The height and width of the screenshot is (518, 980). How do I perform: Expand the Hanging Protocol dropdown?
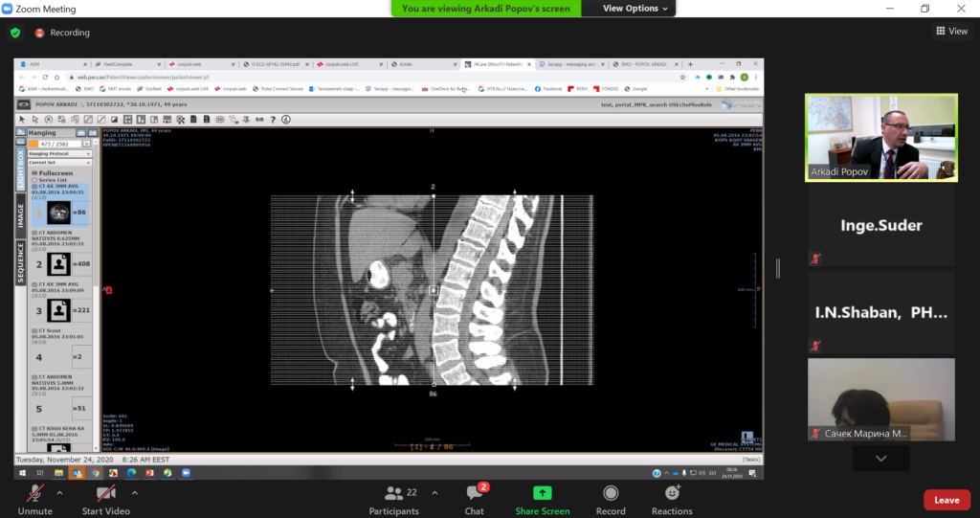pos(60,153)
